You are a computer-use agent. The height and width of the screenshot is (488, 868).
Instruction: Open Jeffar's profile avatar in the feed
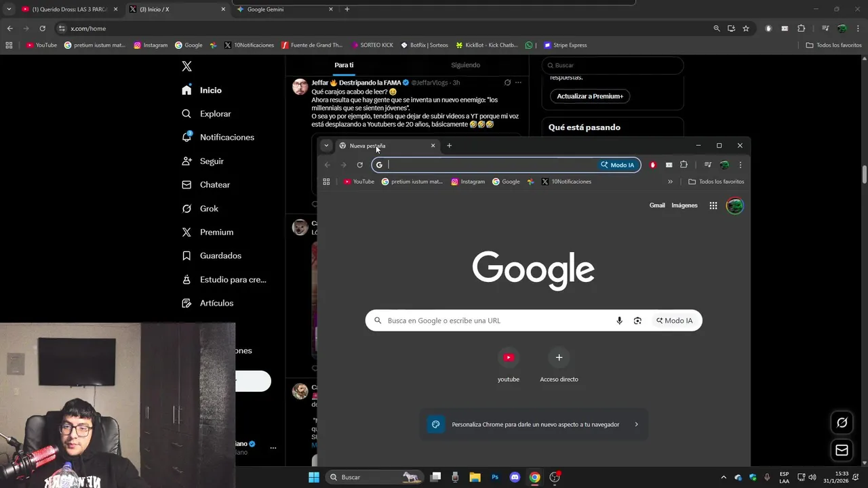pyautogui.click(x=300, y=87)
